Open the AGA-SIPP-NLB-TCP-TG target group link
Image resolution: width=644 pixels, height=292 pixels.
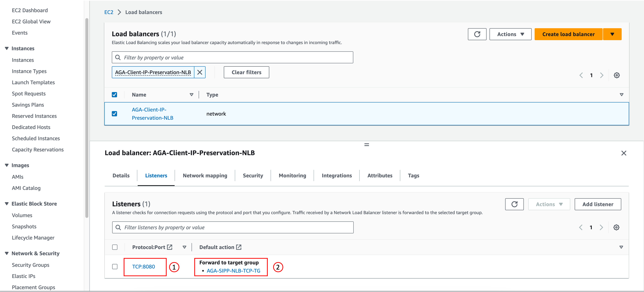[x=233, y=271]
